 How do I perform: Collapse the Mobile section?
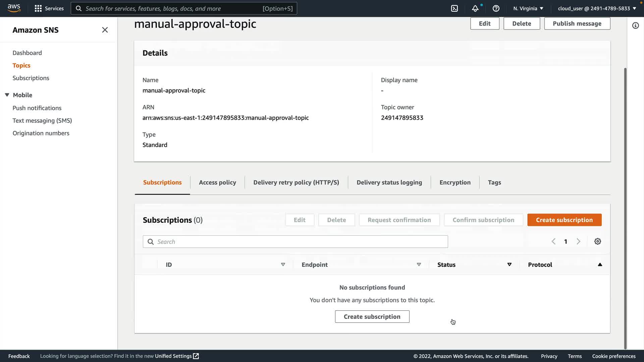pyautogui.click(x=7, y=95)
